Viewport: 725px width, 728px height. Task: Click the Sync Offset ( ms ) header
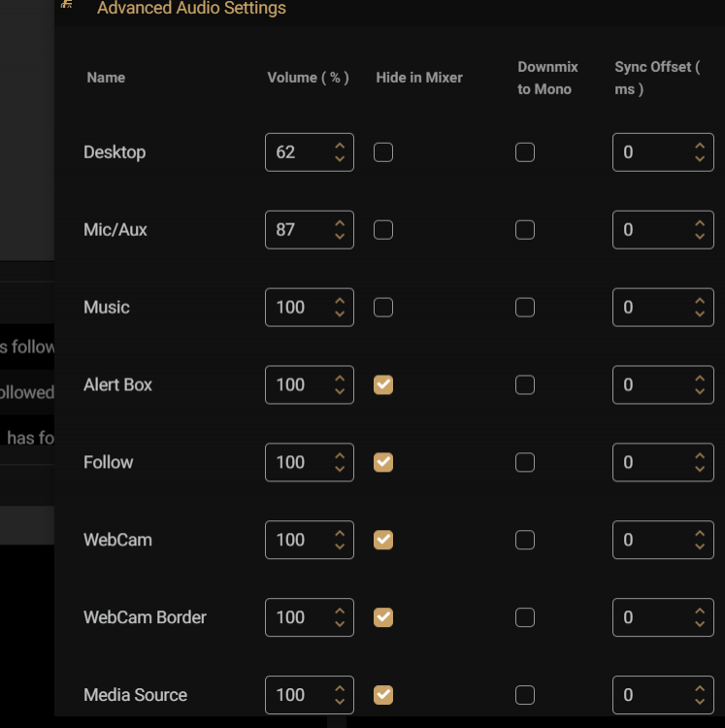pyautogui.click(x=657, y=78)
